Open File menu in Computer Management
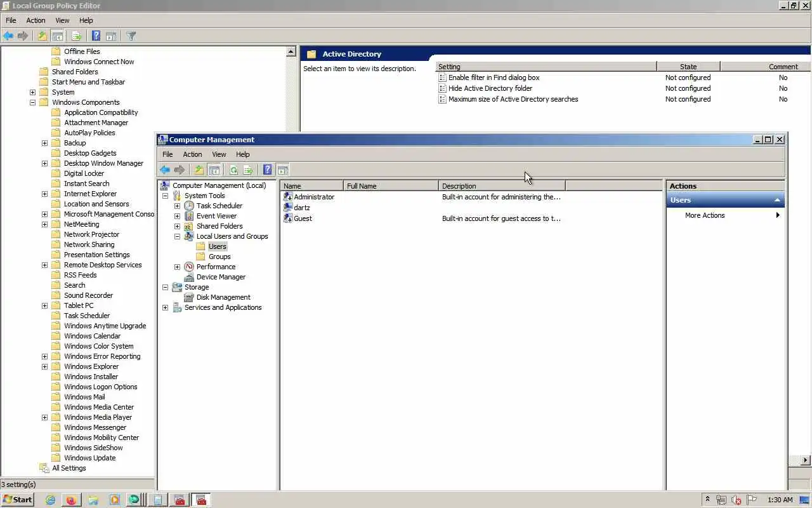This screenshot has height=508, width=812. (x=167, y=154)
